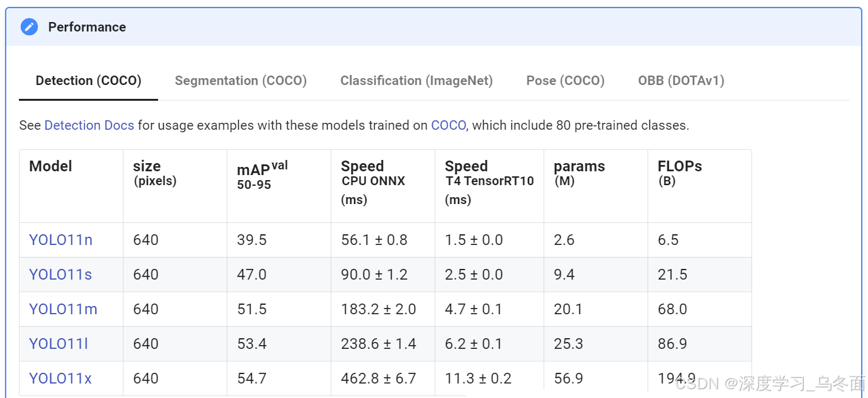Open the YOLO11l model link
Viewport: 868px width, 398px height.
pos(59,344)
